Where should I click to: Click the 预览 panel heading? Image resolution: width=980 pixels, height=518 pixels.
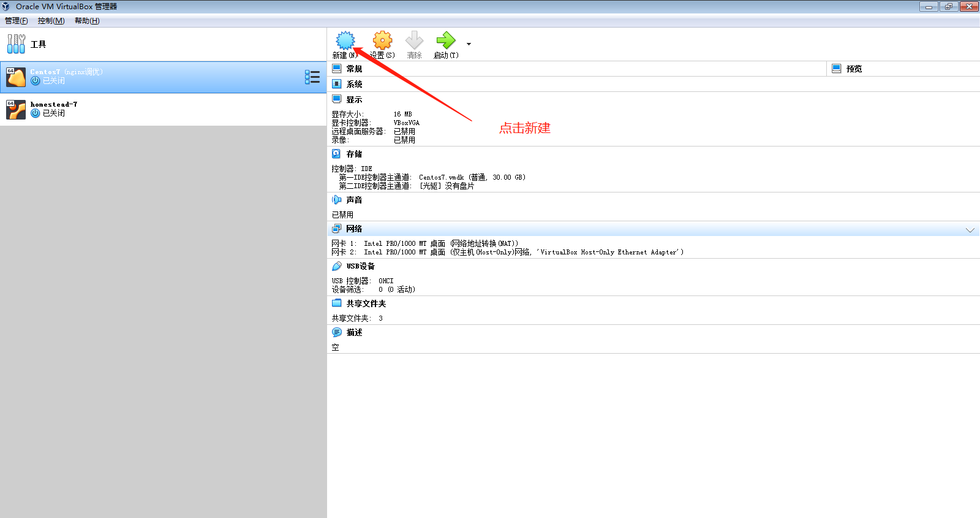point(854,69)
